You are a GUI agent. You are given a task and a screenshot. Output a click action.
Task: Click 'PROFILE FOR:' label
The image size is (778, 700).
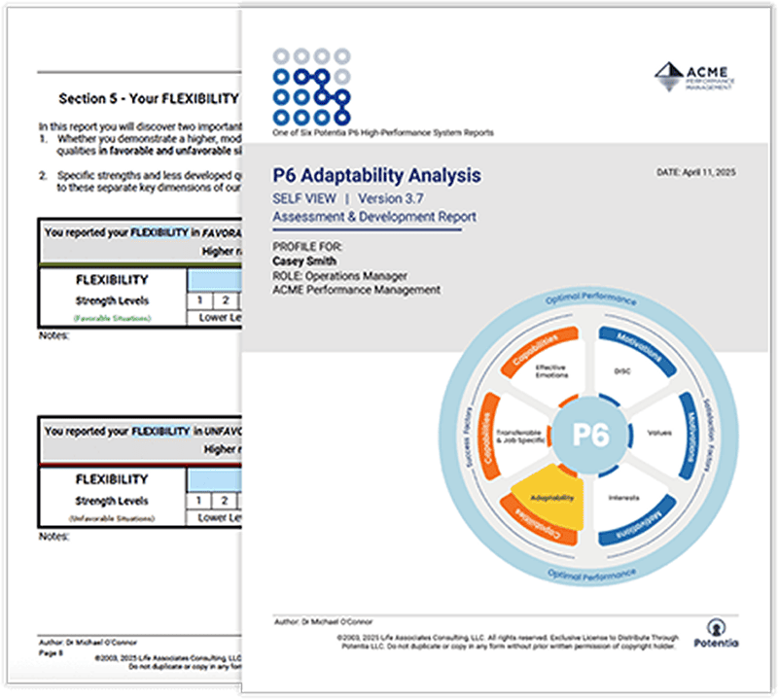307,247
